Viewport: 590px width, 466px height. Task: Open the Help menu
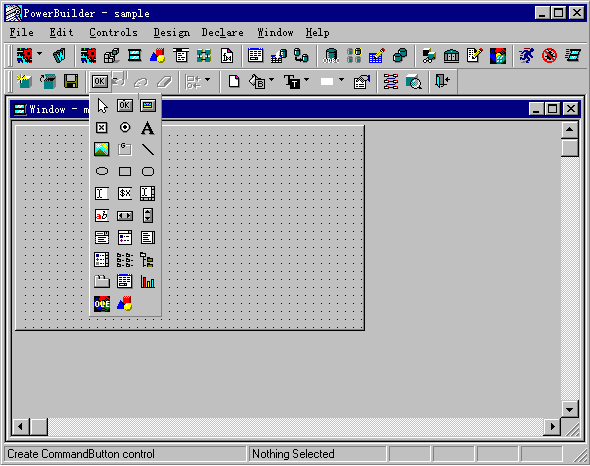point(318,33)
